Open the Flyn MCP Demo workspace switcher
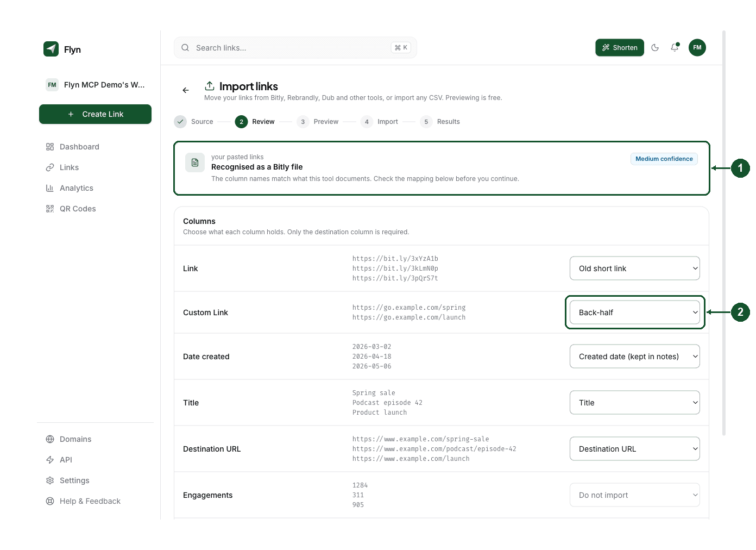756x550 pixels. pos(96,85)
